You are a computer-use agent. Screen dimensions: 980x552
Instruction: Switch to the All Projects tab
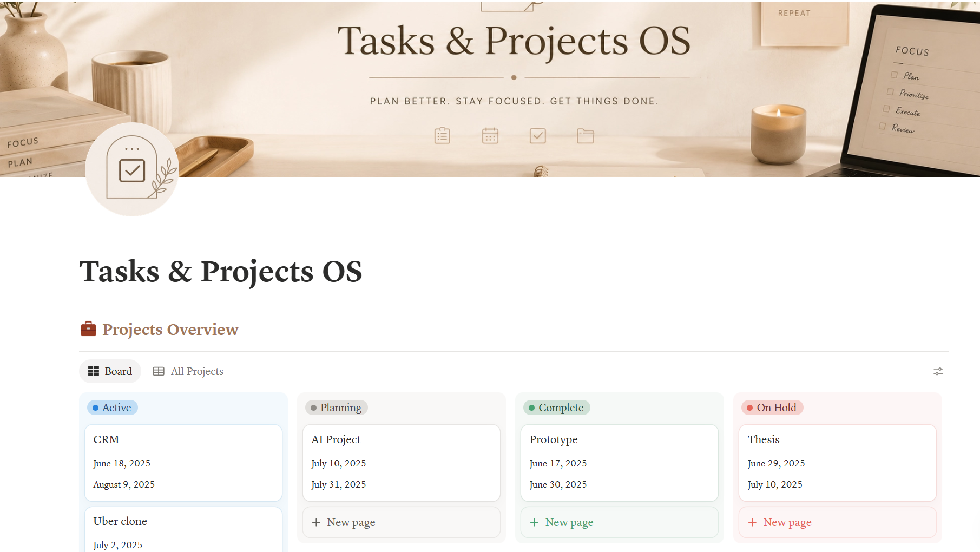tap(188, 371)
